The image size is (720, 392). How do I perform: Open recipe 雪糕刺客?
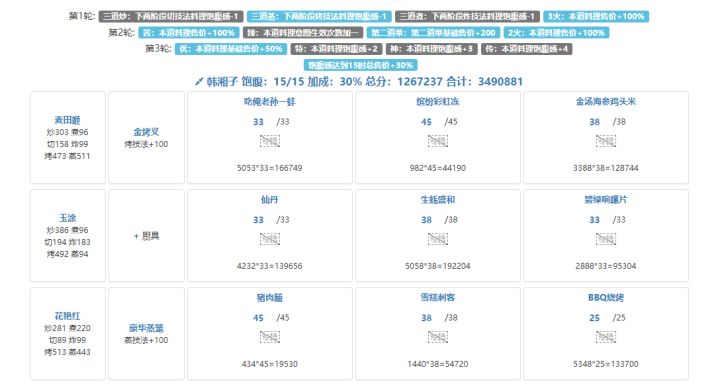(438, 297)
